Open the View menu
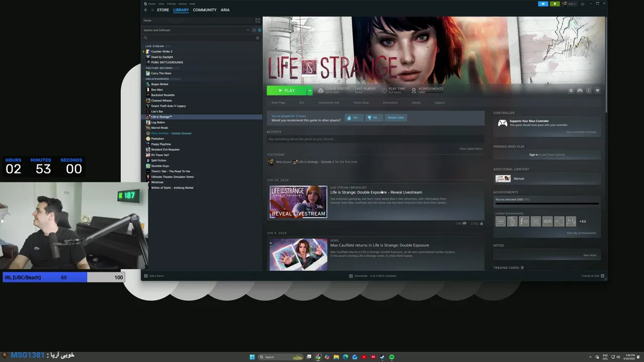644x362 pixels. click(x=161, y=4)
